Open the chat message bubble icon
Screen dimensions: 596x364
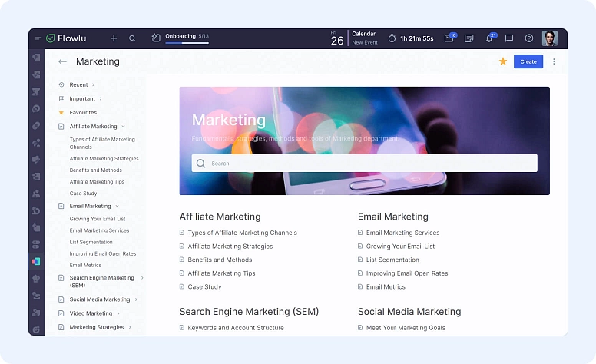(x=509, y=38)
